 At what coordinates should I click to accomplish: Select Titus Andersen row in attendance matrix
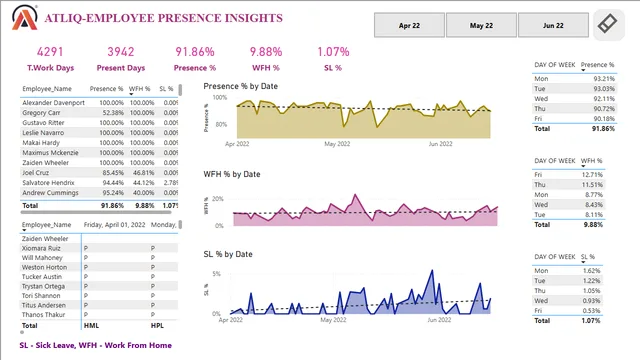[x=99, y=305]
